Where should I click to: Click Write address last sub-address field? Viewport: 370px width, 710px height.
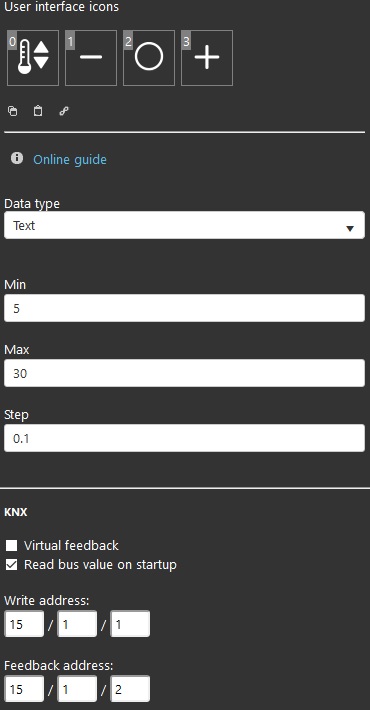pyautogui.click(x=130, y=624)
